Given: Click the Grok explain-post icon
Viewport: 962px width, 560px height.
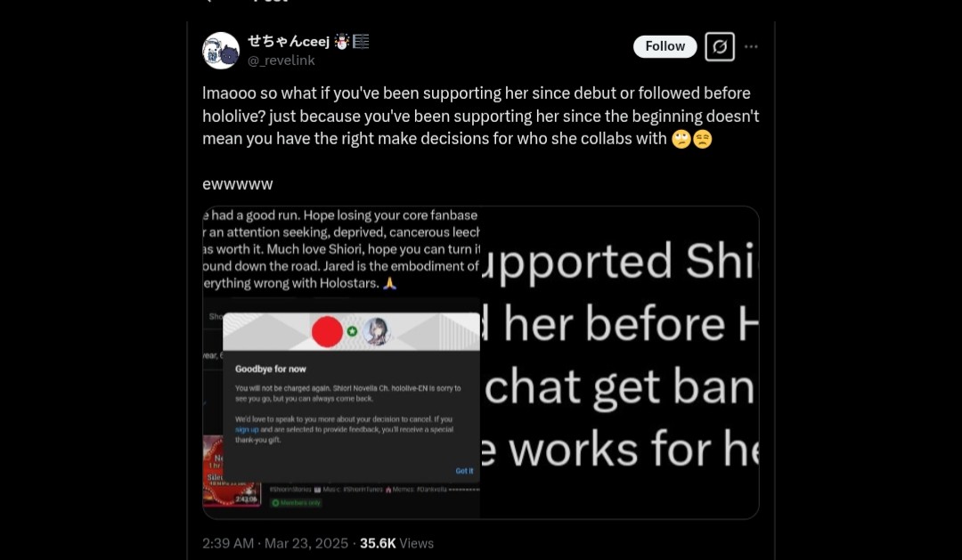Looking at the screenshot, I should [720, 46].
